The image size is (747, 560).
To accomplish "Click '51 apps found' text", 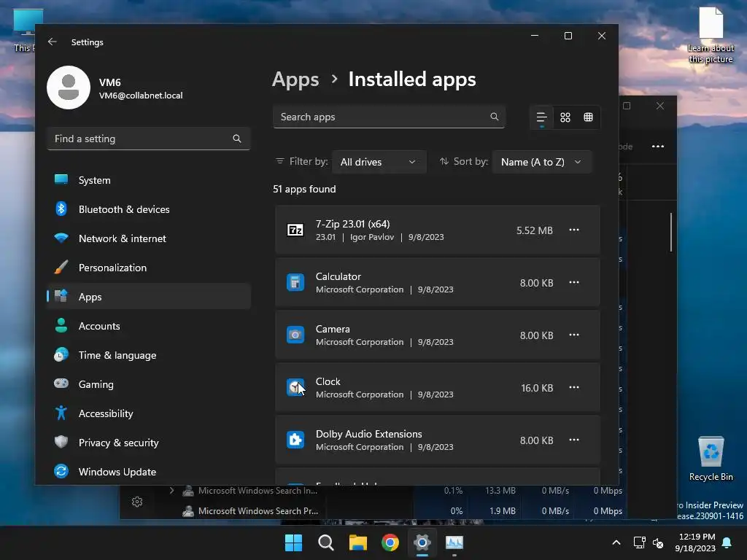I will point(304,189).
